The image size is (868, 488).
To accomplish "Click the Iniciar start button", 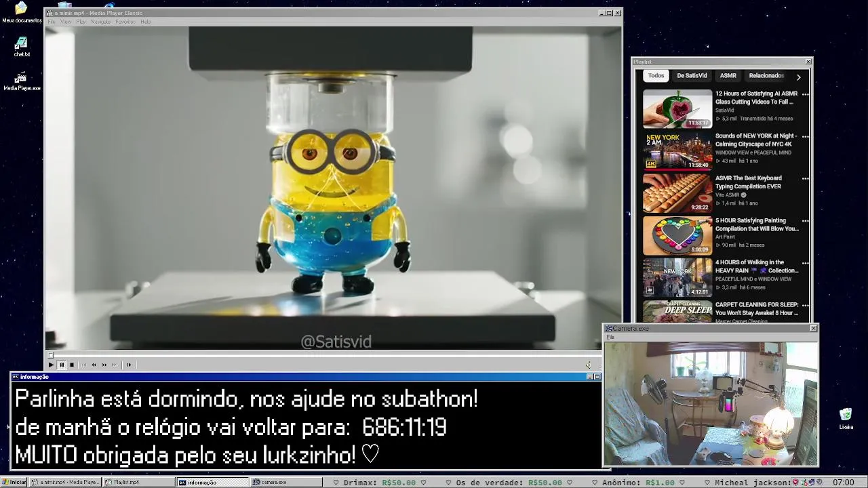I will pyautogui.click(x=14, y=482).
